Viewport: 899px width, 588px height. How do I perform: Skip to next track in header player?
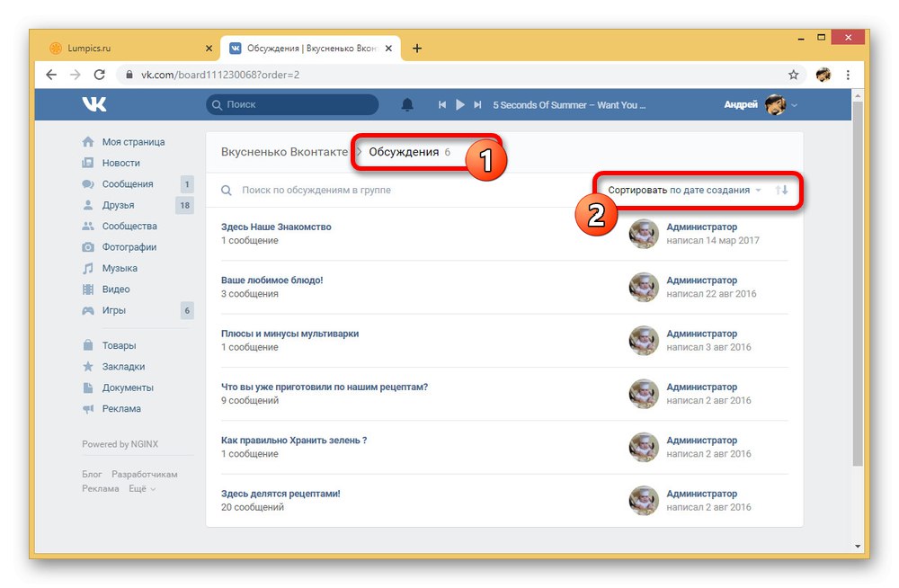[477, 105]
